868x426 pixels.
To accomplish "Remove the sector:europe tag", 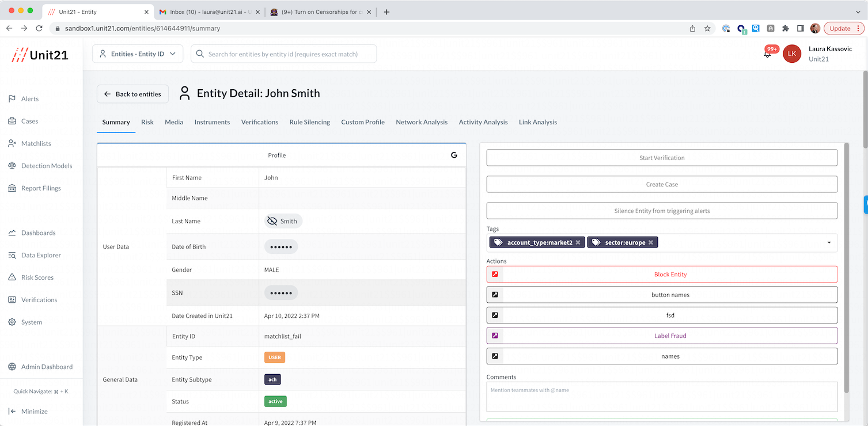I will pyautogui.click(x=651, y=243).
